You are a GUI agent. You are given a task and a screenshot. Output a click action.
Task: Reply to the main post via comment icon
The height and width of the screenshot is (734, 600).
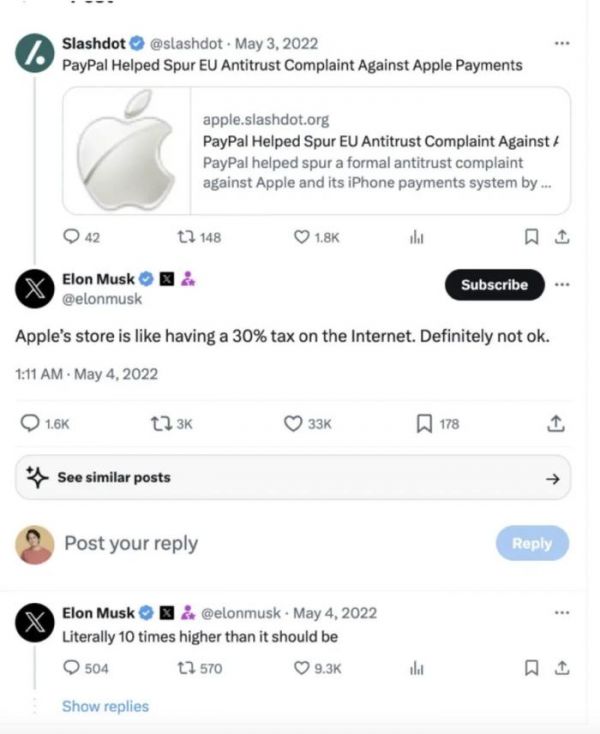tap(30, 424)
